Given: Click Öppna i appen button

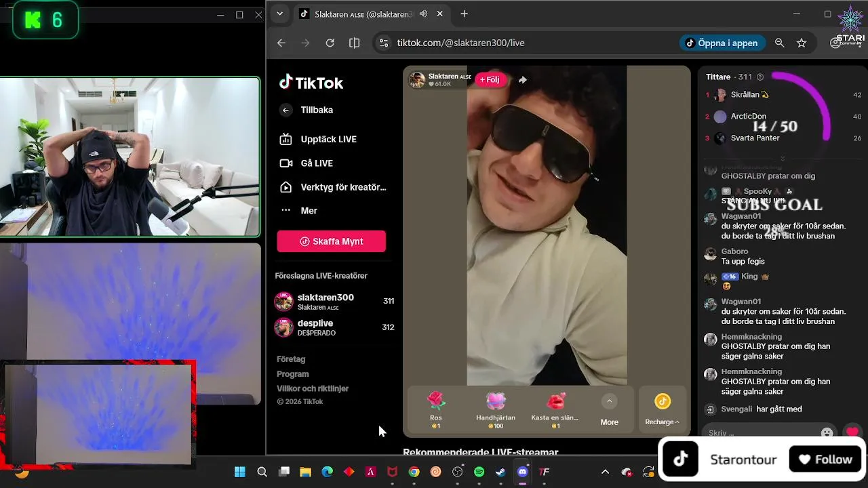Looking at the screenshot, I should (722, 43).
